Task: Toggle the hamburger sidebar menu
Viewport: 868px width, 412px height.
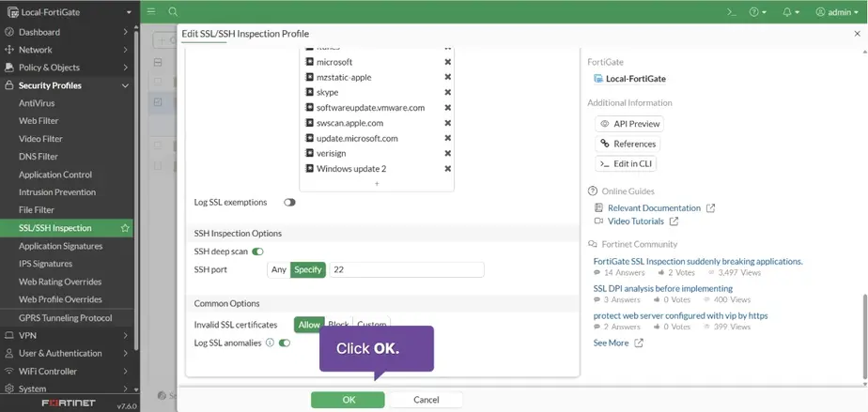Action: click(151, 11)
